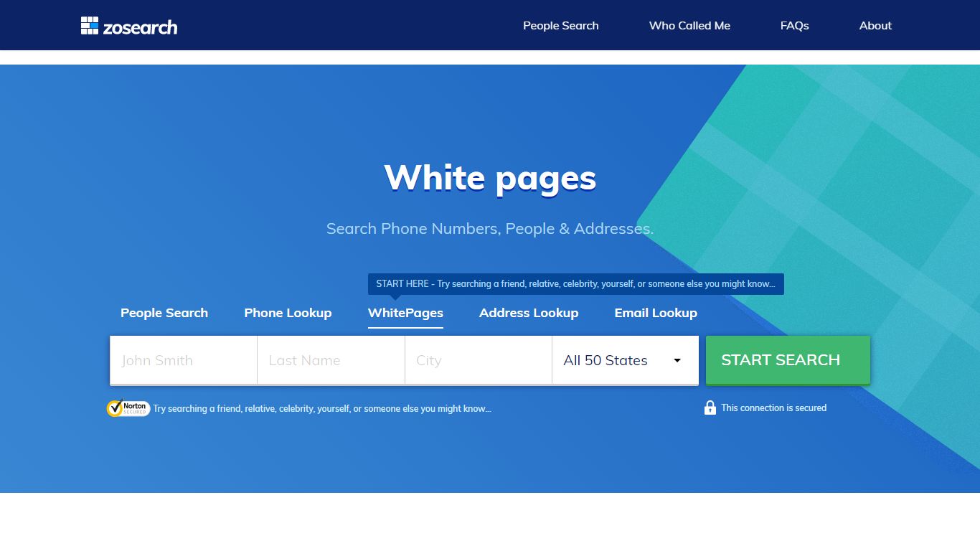This screenshot has height=551, width=980.
Task: Focus the City input field
Action: point(479,360)
